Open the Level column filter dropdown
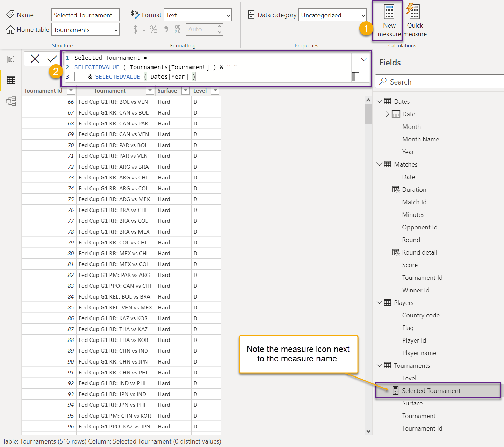 point(216,90)
